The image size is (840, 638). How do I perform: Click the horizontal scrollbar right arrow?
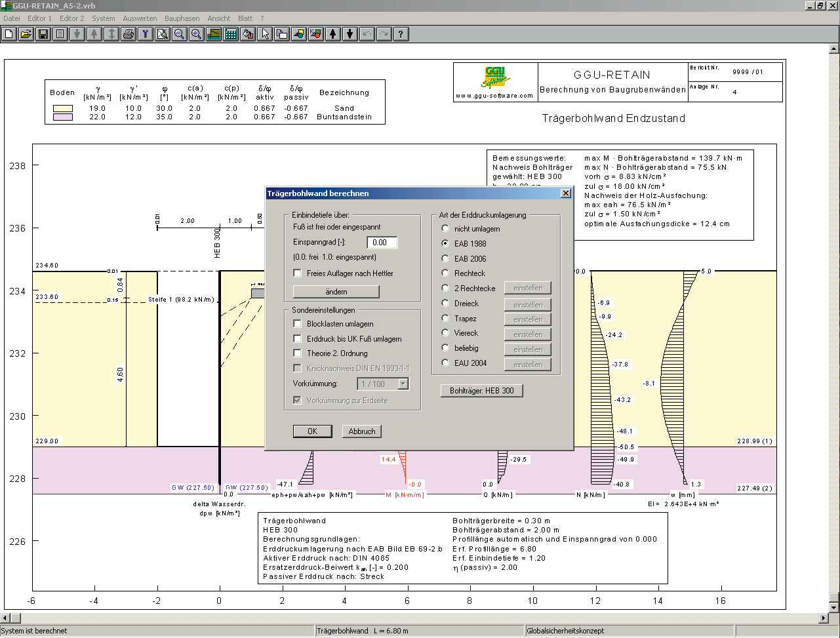(x=824, y=618)
